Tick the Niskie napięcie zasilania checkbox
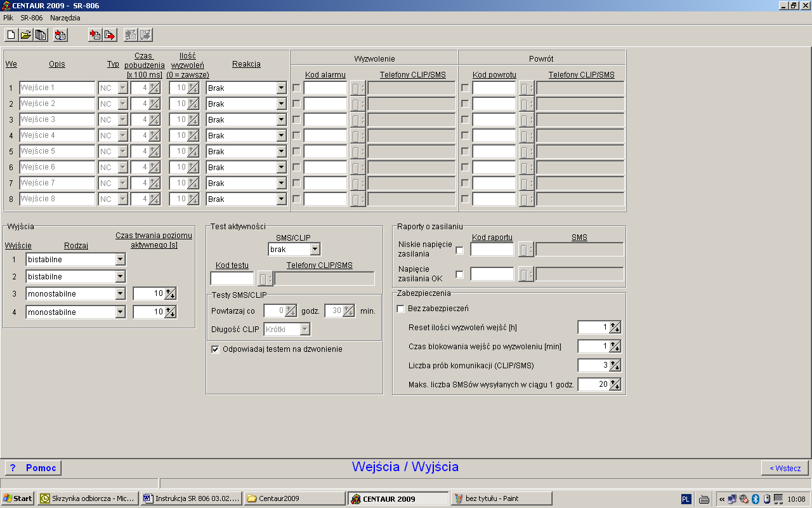The image size is (812, 508). (460, 250)
